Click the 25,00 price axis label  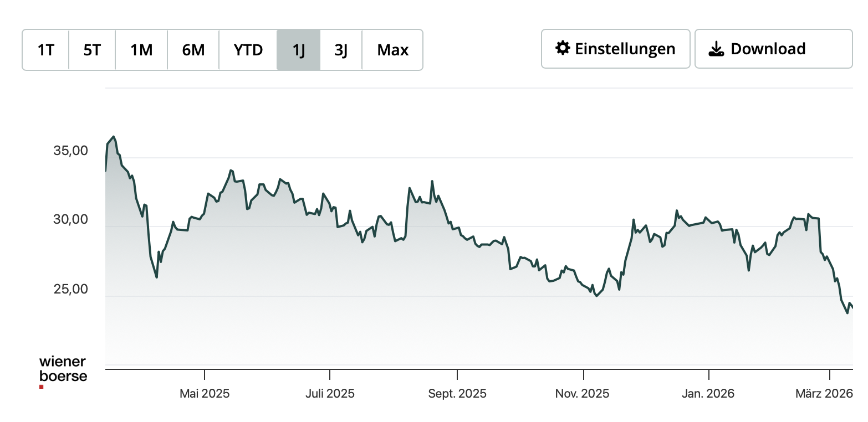pyautogui.click(x=70, y=289)
